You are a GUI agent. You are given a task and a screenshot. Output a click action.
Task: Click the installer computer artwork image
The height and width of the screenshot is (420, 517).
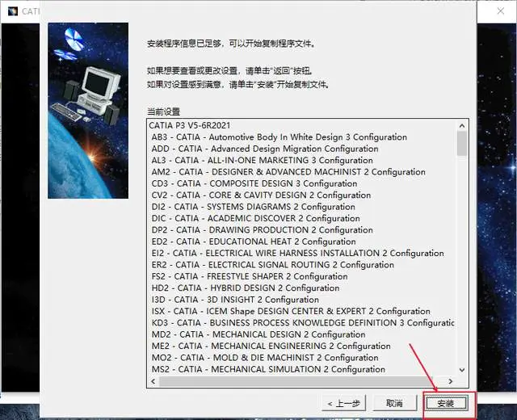(88, 111)
